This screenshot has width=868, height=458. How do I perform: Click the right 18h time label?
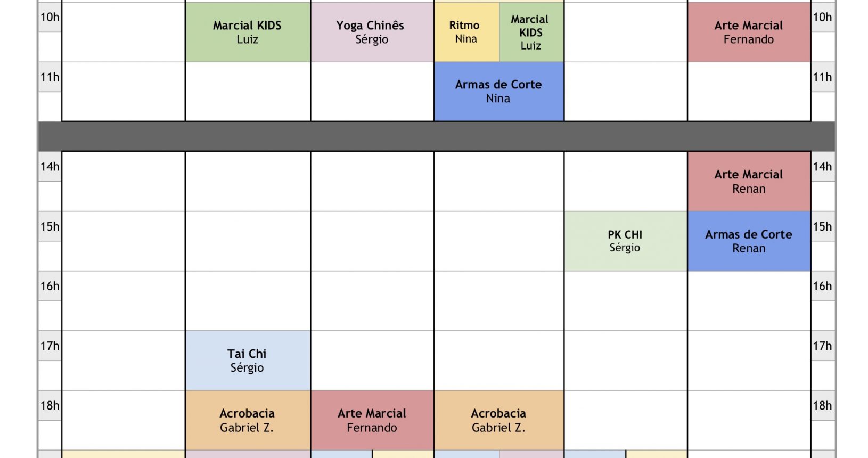pyautogui.click(x=823, y=406)
